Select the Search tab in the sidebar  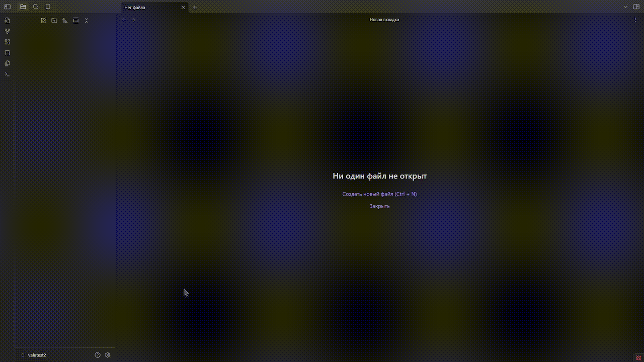[x=35, y=7]
